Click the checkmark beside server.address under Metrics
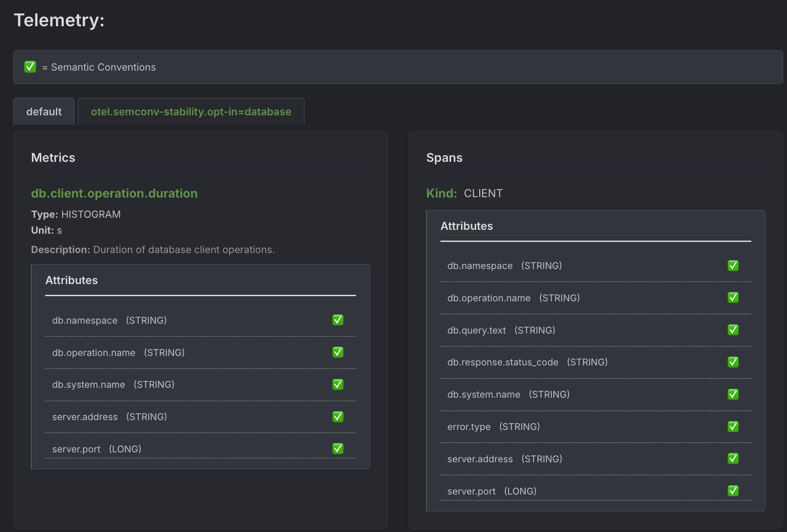The height and width of the screenshot is (532, 787). (x=338, y=417)
